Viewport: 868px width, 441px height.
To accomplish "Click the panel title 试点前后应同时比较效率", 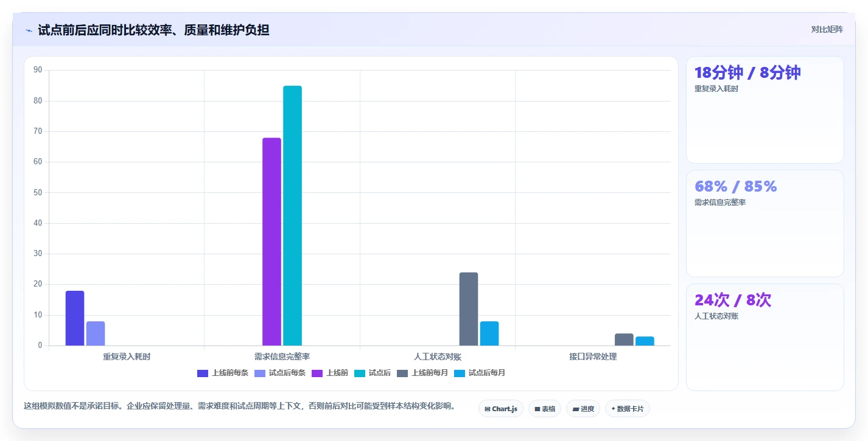I will tap(153, 30).
